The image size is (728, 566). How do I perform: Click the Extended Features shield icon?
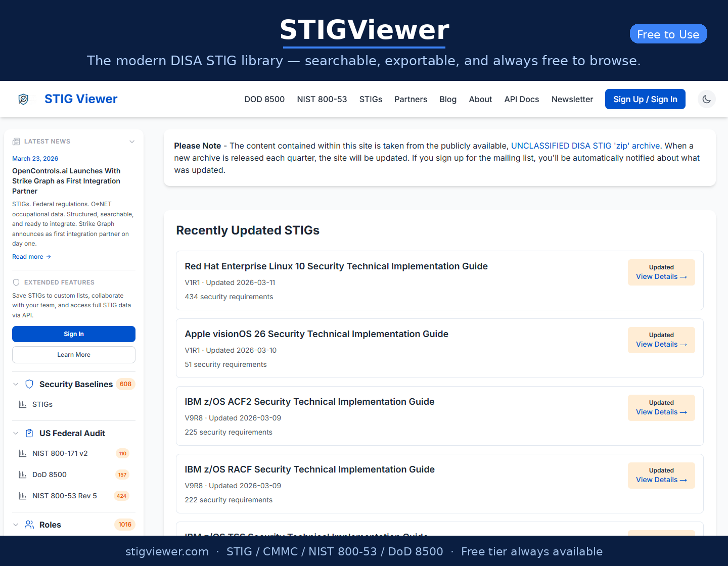point(16,282)
